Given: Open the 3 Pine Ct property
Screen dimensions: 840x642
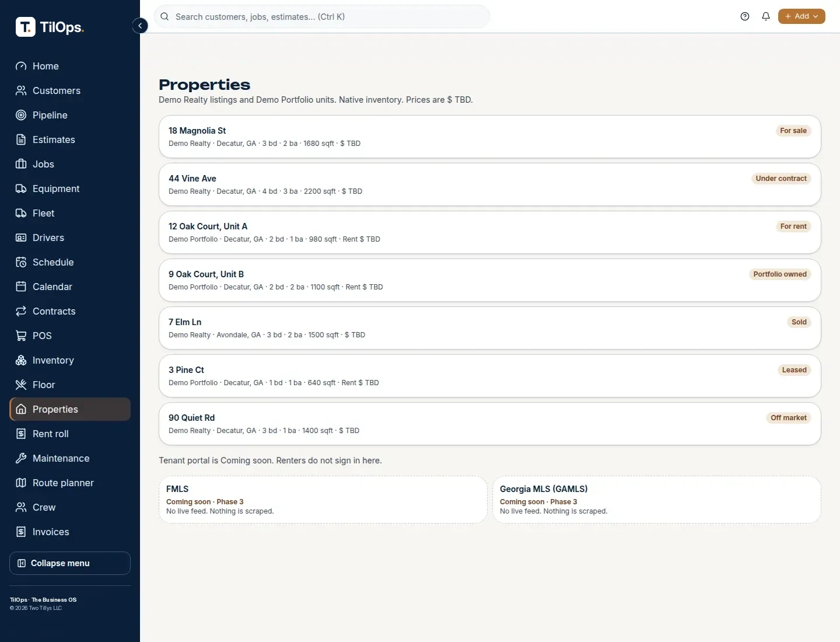Looking at the screenshot, I should coord(490,376).
